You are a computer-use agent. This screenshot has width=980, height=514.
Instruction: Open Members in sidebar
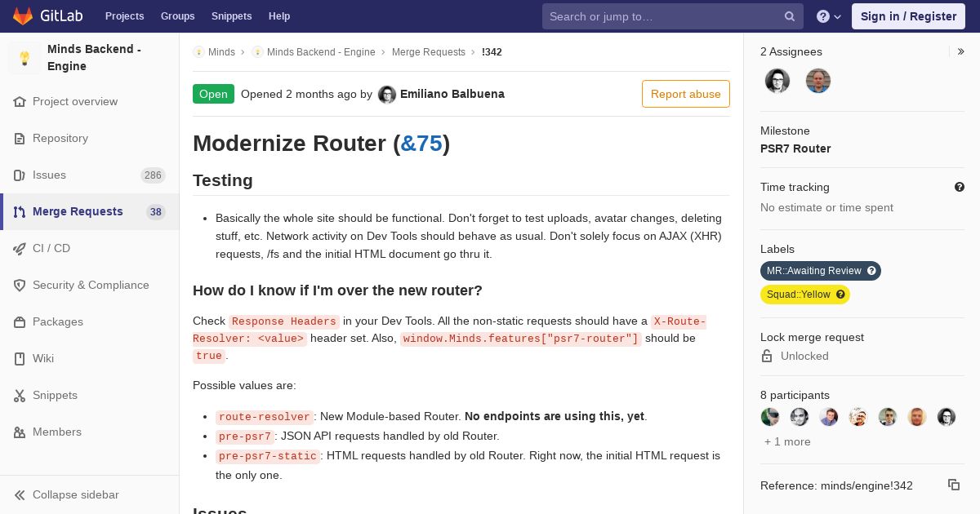pyautogui.click(x=57, y=432)
